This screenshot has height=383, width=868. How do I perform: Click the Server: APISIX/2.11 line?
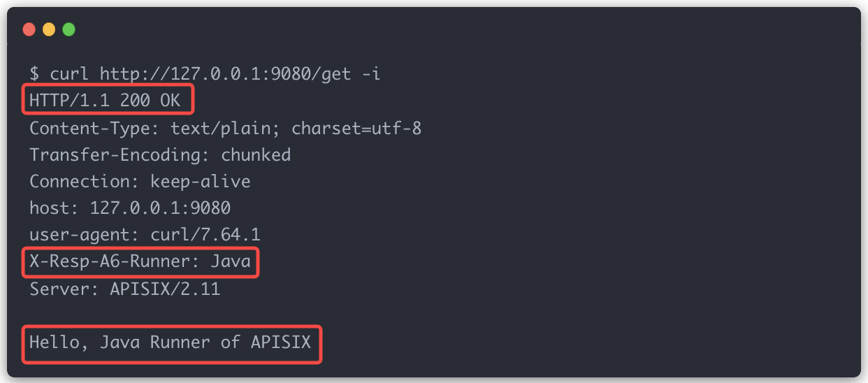point(125,289)
